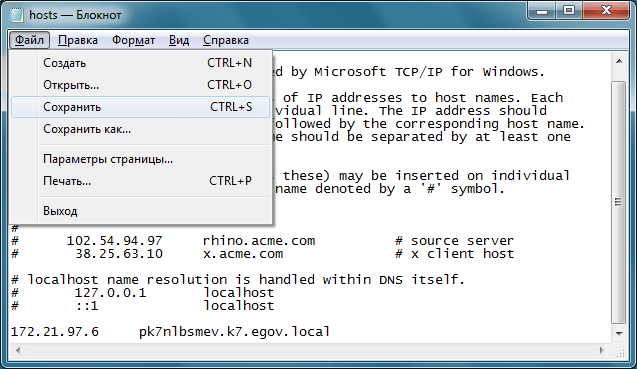Click the vertical scrollbar down arrow
Image resolution: width=637 pixels, height=369 pixels.
(x=619, y=334)
